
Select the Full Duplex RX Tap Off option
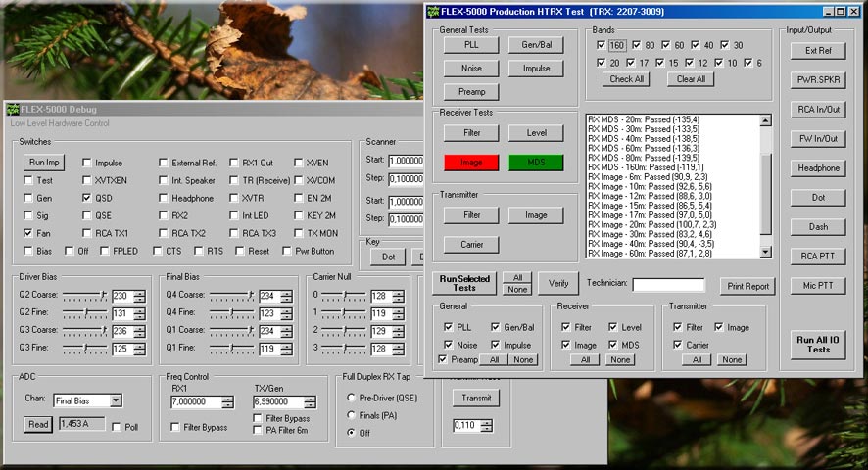point(351,433)
